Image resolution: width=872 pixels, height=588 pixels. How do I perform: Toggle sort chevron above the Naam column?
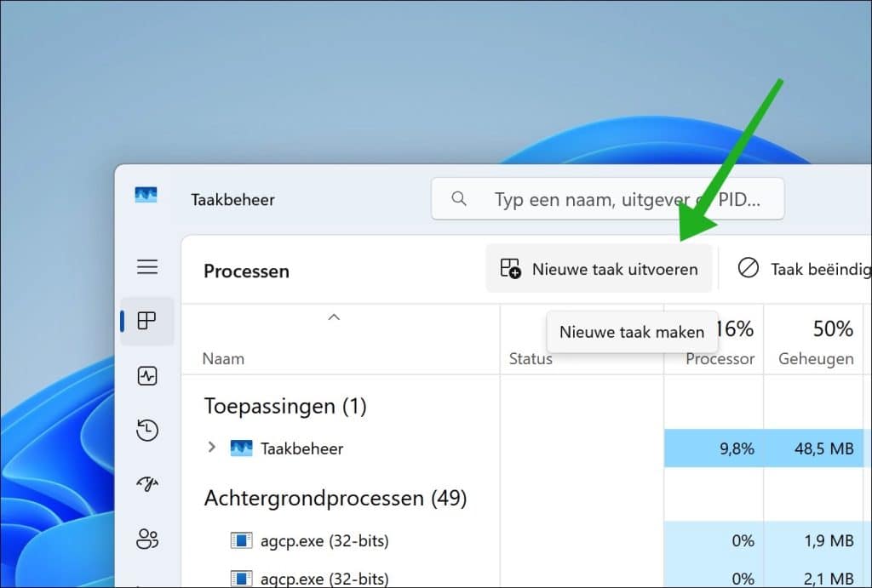point(334,317)
